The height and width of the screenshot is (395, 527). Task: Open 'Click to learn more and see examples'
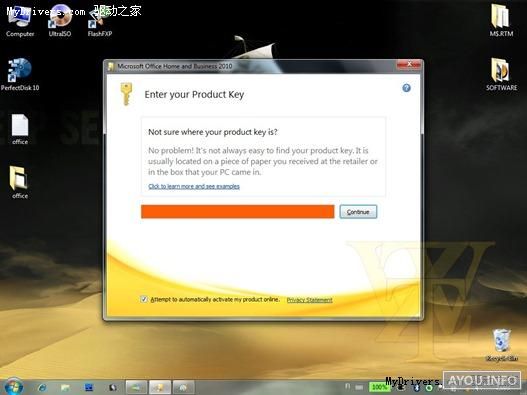(x=194, y=186)
